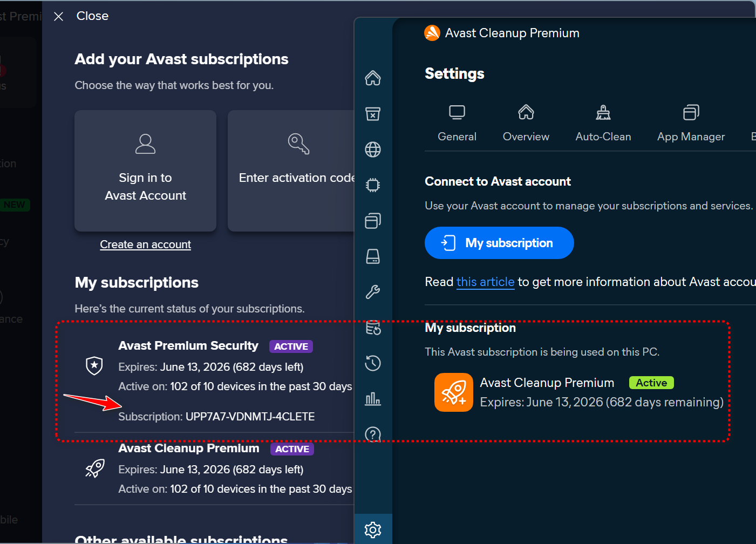Open the App Manager settings tab
Screen dimensions: 756x544
[x=691, y=124]
